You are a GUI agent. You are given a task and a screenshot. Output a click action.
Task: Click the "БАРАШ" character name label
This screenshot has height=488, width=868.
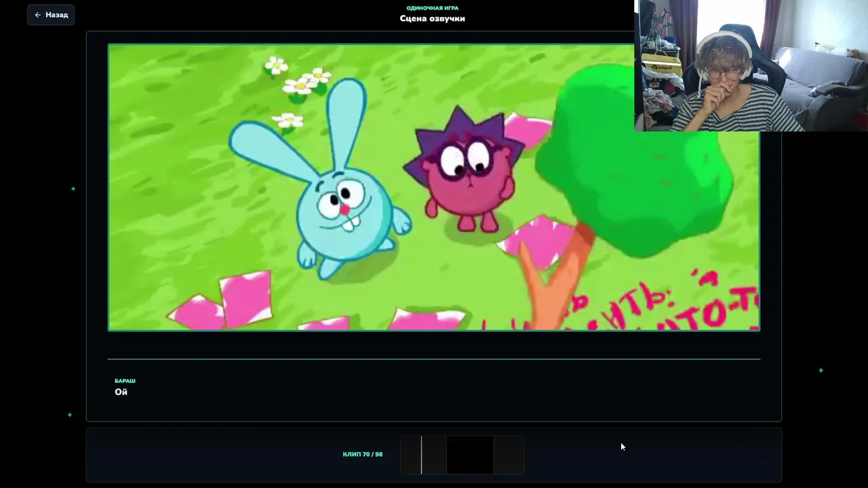125,381
